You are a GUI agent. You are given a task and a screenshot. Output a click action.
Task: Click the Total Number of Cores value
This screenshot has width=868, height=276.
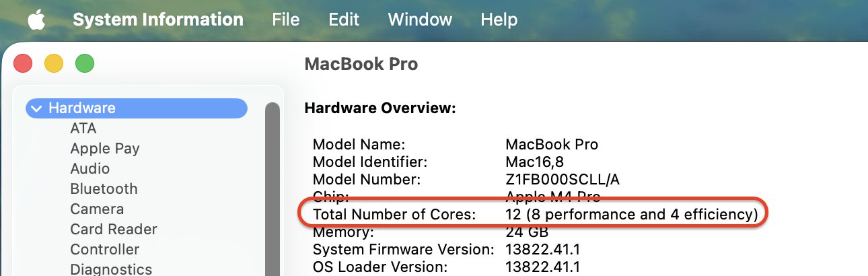631,215
